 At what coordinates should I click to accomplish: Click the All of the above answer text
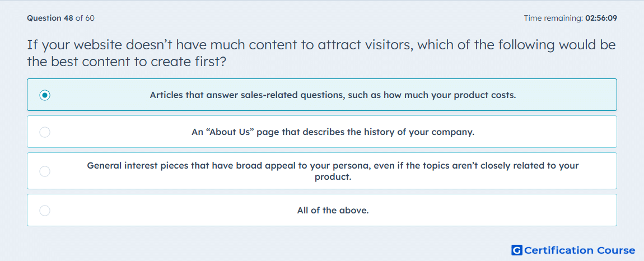[333, 211]
